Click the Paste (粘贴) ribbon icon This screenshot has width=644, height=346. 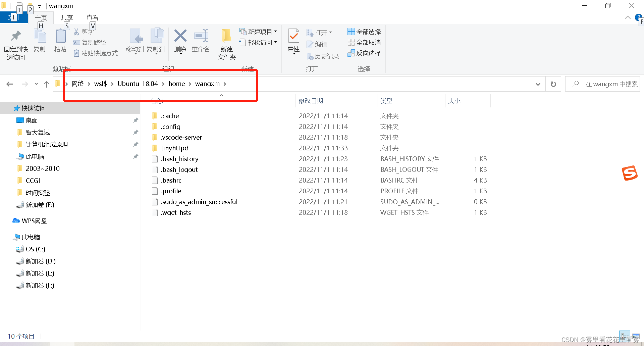click(x=60, y=36)
